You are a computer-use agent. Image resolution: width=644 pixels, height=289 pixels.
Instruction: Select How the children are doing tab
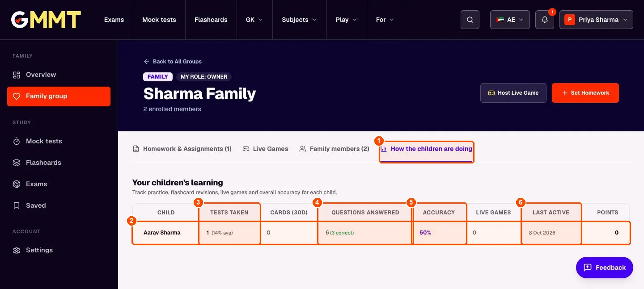point(426,149)
